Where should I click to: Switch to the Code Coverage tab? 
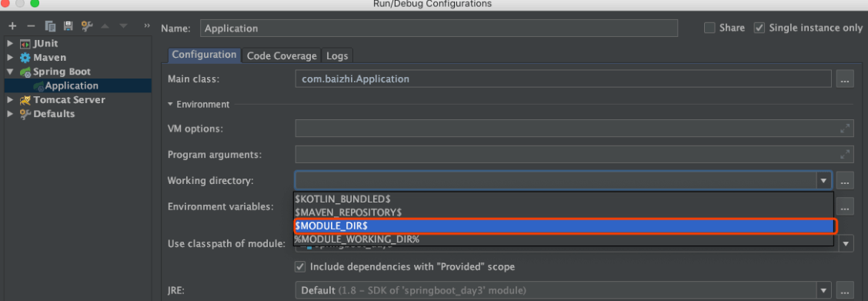point(282,55)
